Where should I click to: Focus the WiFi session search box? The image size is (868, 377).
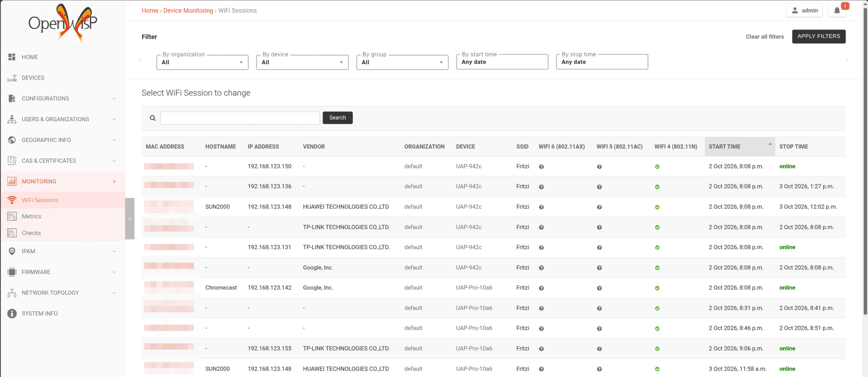pos(240,118)
